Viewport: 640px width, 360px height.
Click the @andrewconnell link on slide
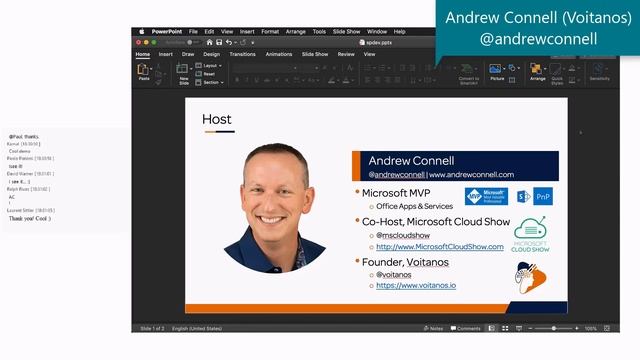396,175
